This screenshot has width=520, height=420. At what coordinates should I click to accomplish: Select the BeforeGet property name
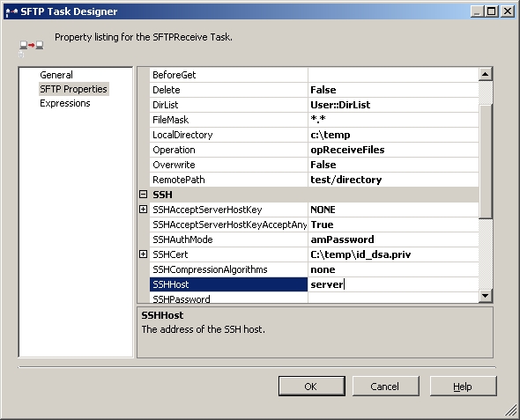pyautogui.click(x=228, y=75)
